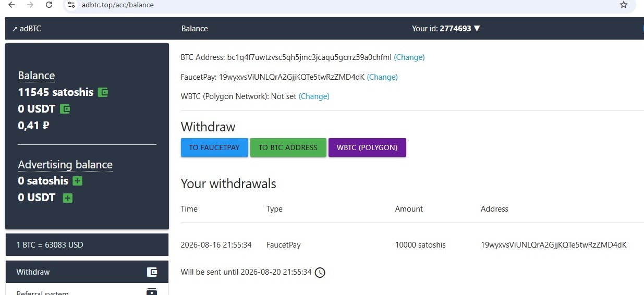Add funds via advertising USDT plus icon

point(68,198)
